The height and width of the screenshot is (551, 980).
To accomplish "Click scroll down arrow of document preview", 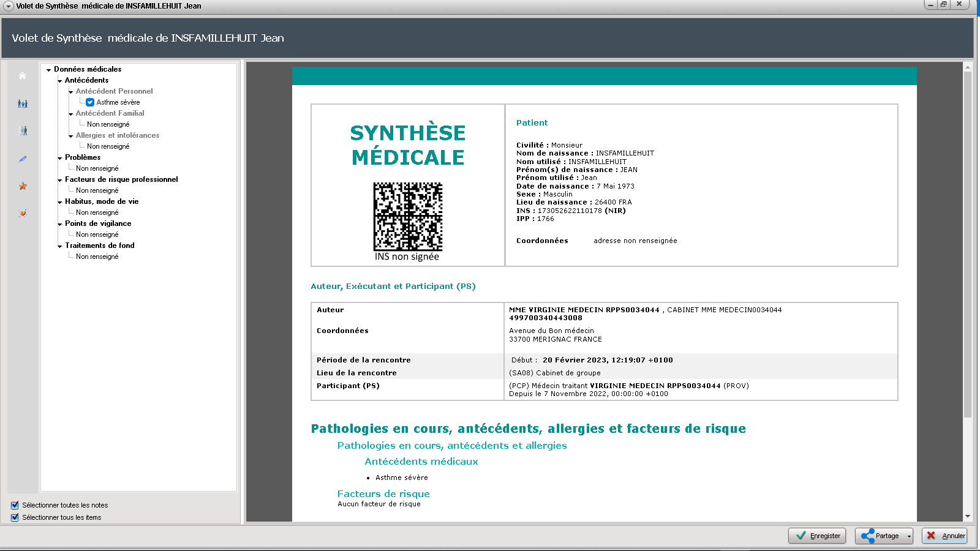I will pyautogui.click(x=968, y=517).
